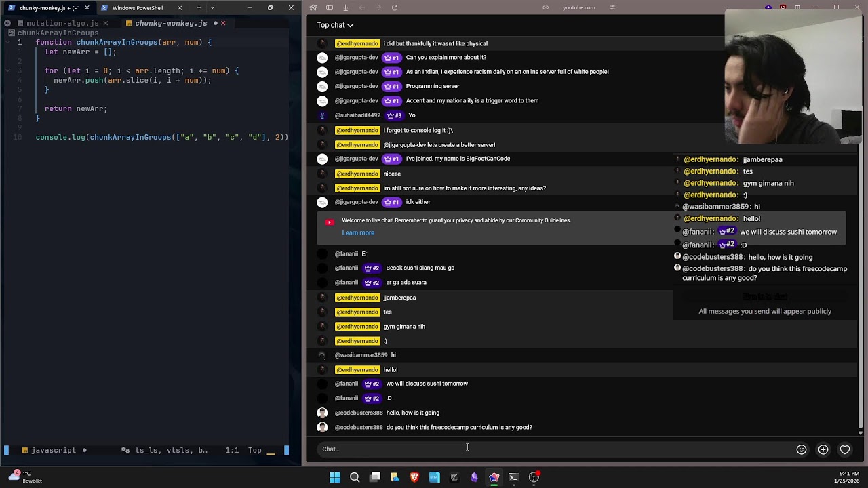
Task: Click the weather widget on taskbar
Action: 24,477
